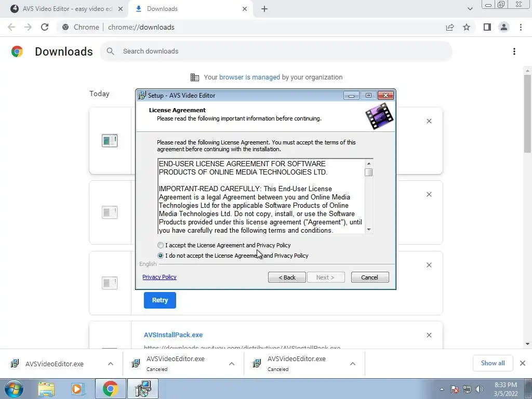Click the volume speaker tray icon
Viewport: 532px width, 399px height.
(x=480, y=389)
